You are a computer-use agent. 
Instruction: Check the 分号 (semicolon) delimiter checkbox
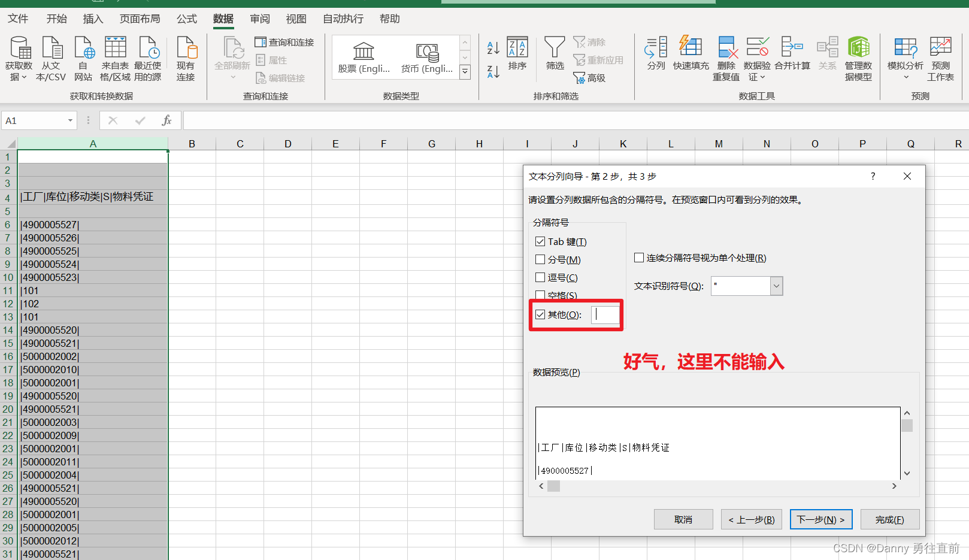click(x=540, y=259)
